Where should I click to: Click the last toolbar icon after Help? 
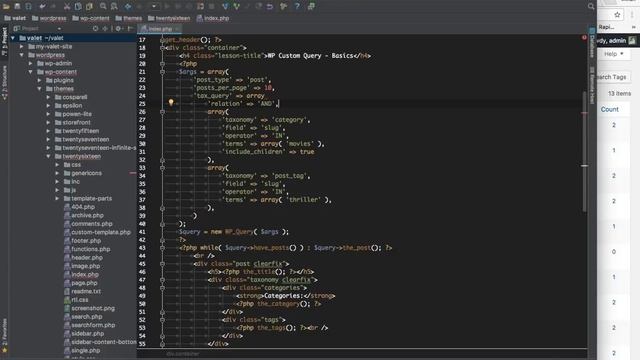(x=311, y=7)
